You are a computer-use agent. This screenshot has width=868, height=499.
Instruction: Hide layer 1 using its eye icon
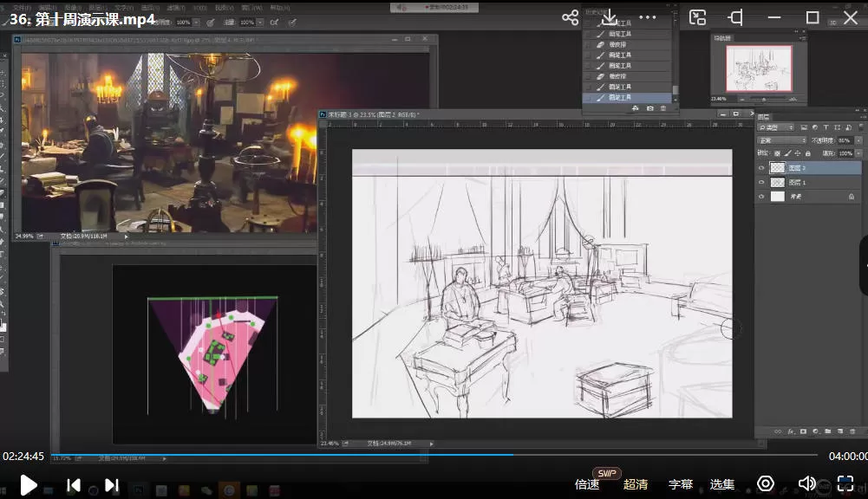pos(761,183)
